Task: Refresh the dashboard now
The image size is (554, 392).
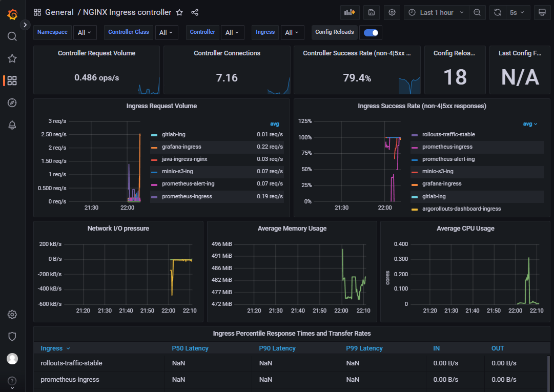Action: tap(498, 12)
